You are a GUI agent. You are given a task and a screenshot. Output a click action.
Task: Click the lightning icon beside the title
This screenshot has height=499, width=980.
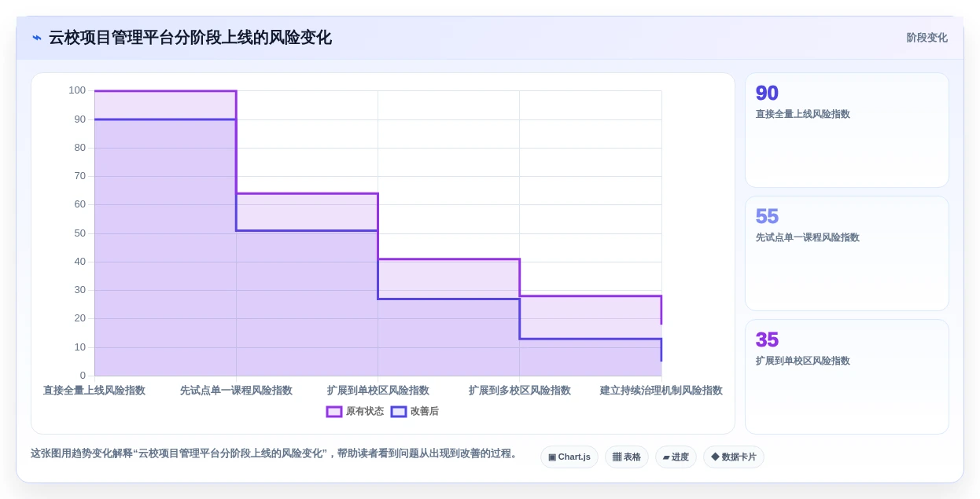point(37,38)
